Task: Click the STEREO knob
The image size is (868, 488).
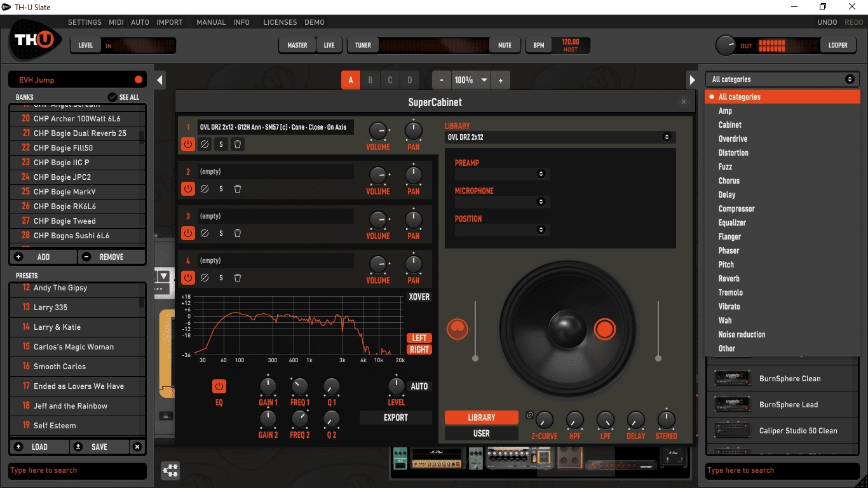Action: coord(666,420)
